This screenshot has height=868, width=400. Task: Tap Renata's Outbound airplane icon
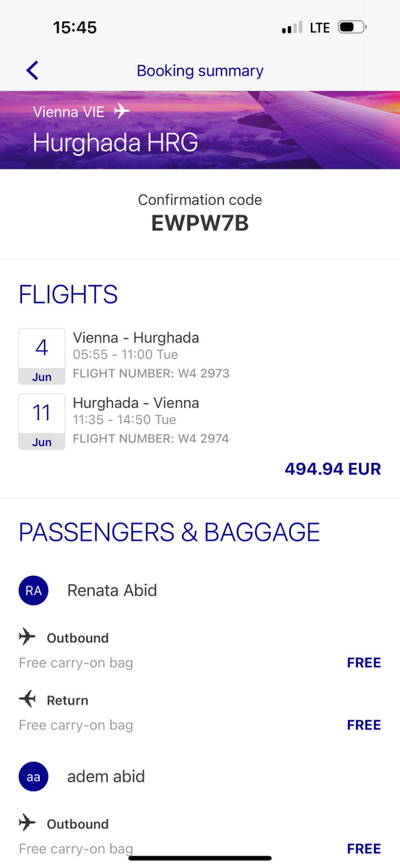coord(27,637)
